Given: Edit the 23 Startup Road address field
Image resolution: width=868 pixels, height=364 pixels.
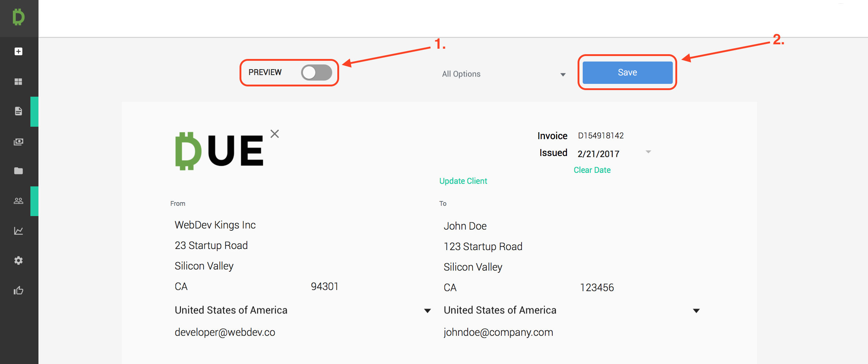Looking at the screenshot, I should click(x=211, y=245).
